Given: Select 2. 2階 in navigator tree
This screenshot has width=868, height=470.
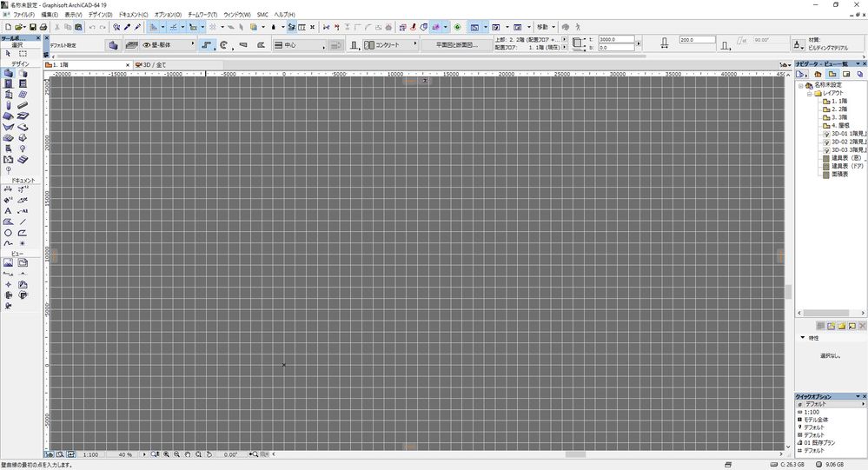Looking at the screenshot, I should coord(839,109).
